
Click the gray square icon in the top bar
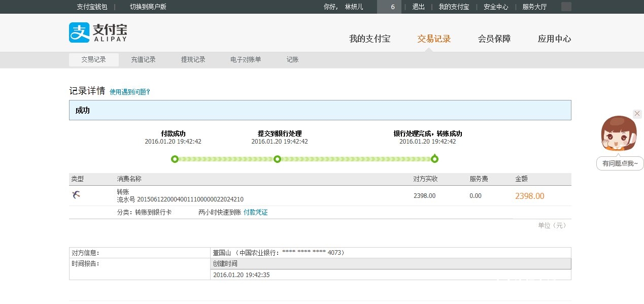566,7
